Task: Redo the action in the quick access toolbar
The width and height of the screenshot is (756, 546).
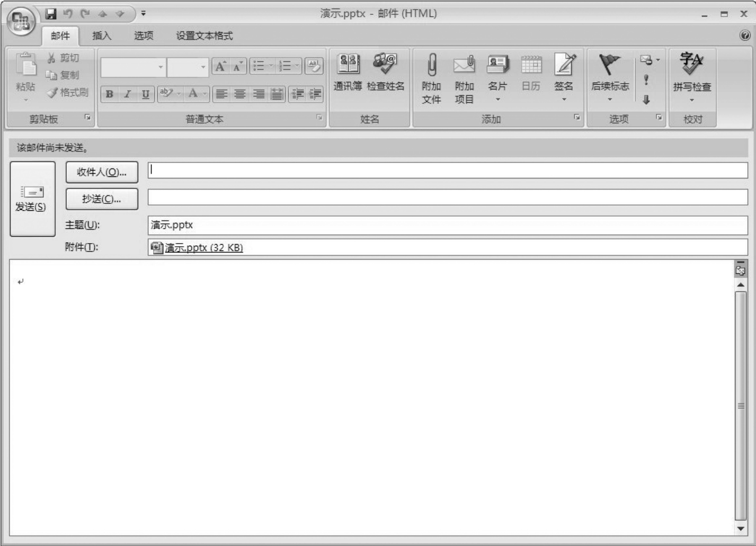Action: click(85, 14)
